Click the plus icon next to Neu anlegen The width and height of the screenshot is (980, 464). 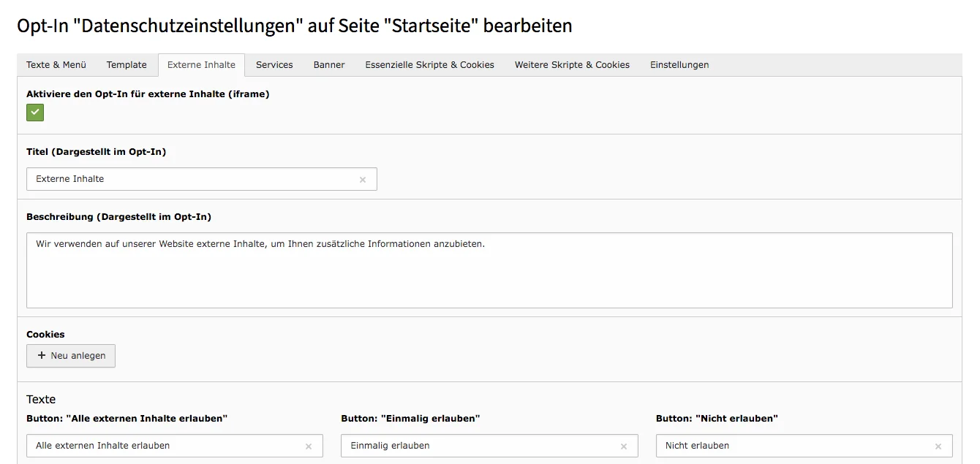[42, 356]
